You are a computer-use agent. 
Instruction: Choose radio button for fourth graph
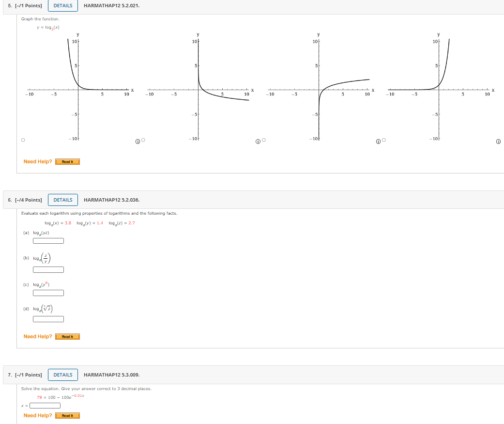[384, 141]
